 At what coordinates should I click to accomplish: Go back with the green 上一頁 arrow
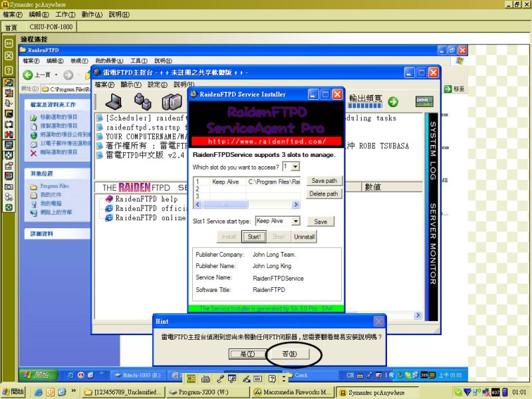tap(28, 74)
